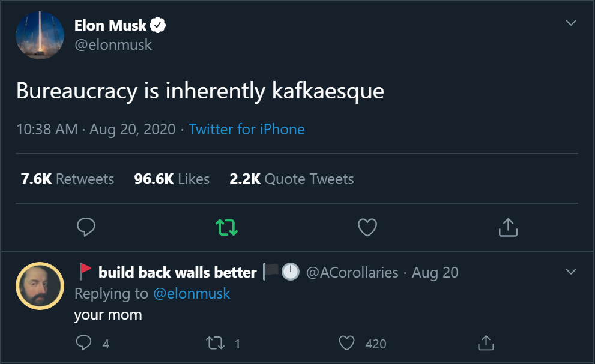595x364 pixels.
Task: Open the main tweet's more options chevron
Action: click(x=571, y=23)
